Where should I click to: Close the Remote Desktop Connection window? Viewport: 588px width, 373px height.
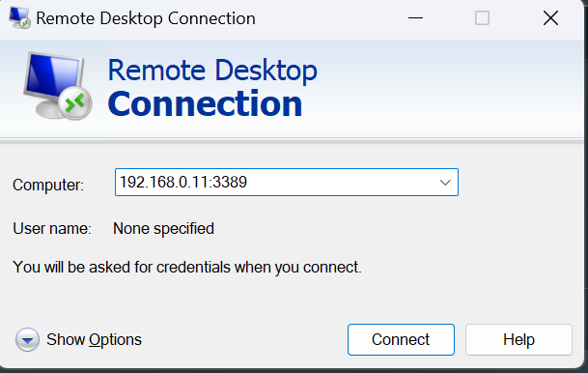point(550,18)
